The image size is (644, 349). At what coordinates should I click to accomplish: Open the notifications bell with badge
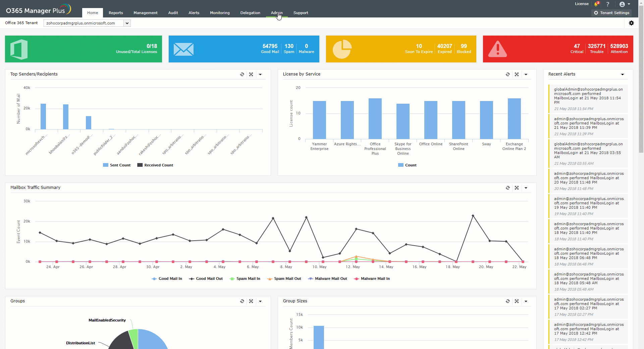pyautogui.click(x=596, y=4)
